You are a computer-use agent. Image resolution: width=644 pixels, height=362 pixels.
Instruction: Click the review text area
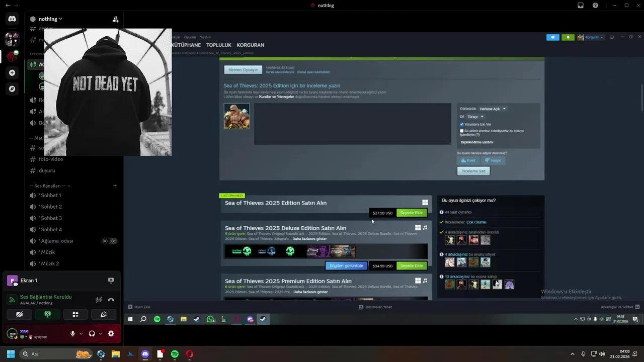352,124
